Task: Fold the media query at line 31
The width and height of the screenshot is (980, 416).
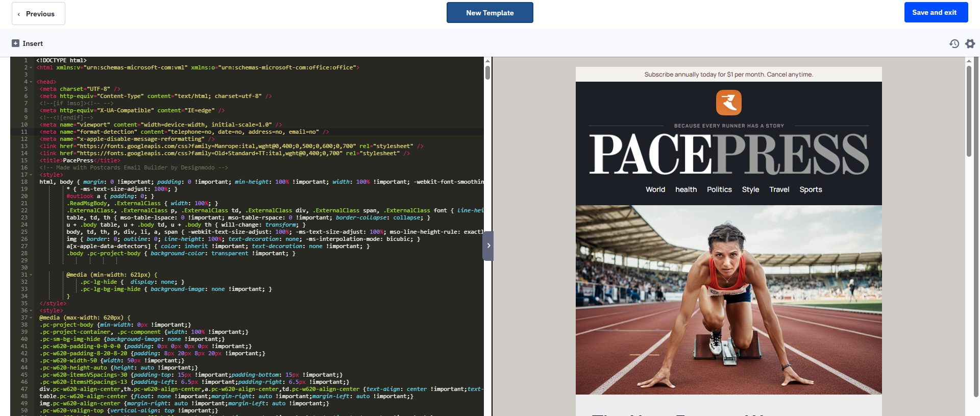Action: 31,275
